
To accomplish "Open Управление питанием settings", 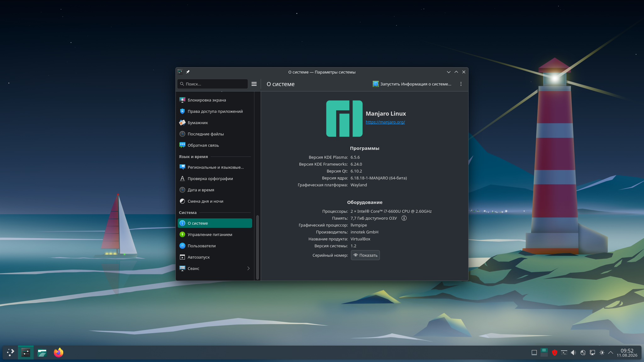I will point(215,234).
